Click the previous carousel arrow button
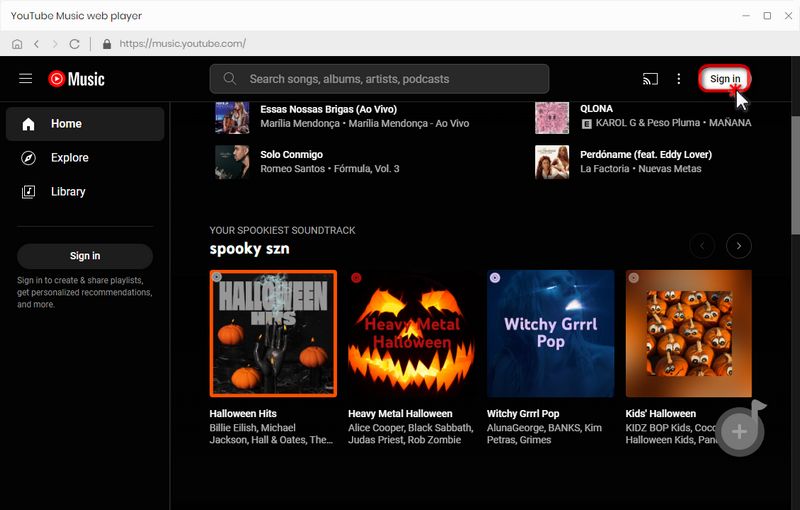 (x=702, y=246)
